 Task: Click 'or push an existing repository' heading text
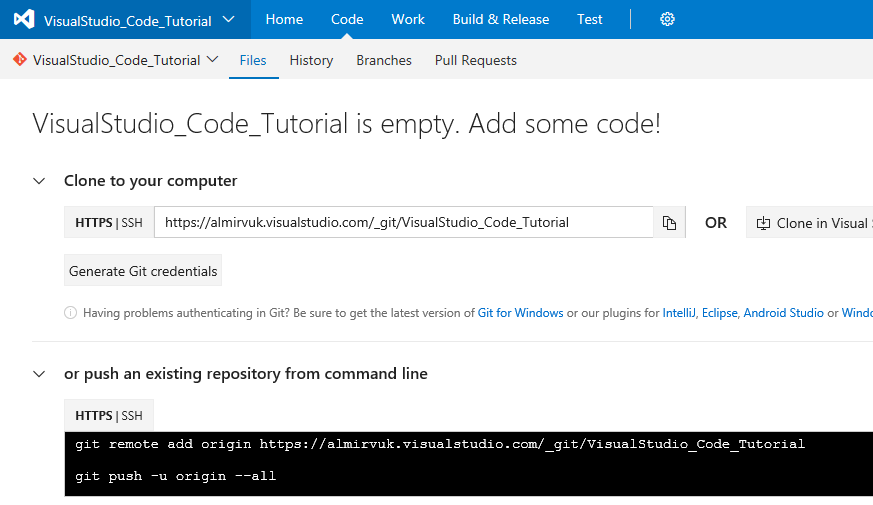coord(246,374)
